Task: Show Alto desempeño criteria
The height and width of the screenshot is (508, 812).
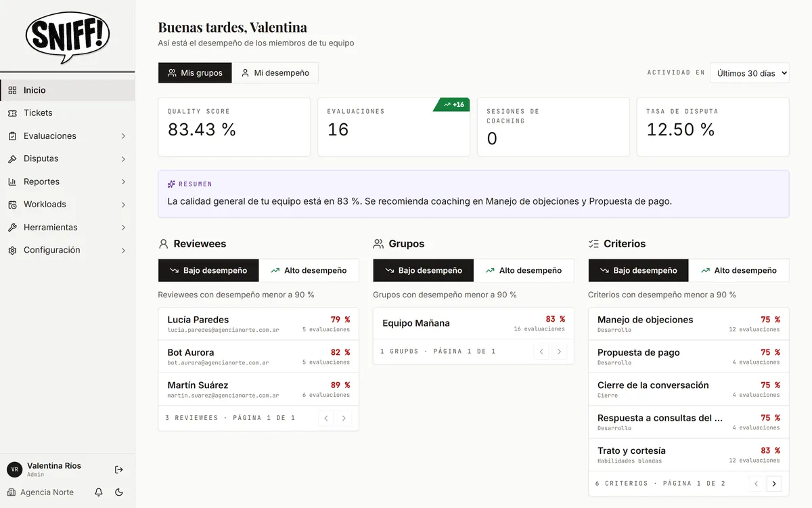Action: point(739,270)
